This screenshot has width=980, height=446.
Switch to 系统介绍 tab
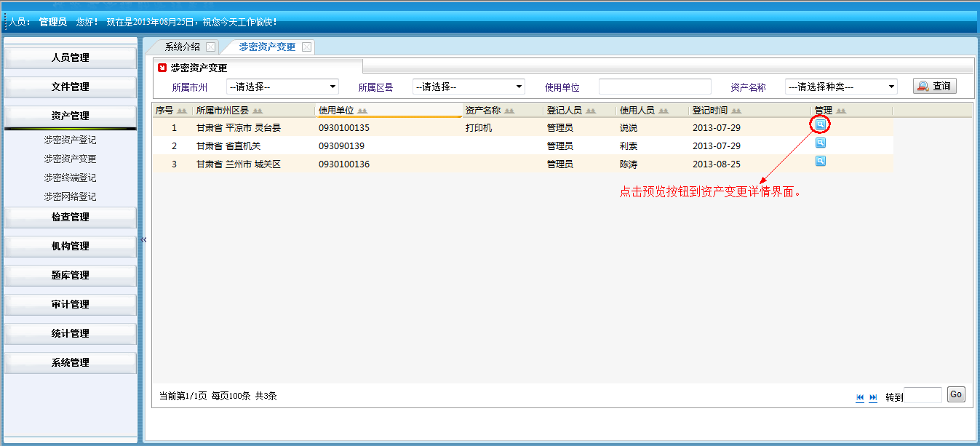[182, 47]
